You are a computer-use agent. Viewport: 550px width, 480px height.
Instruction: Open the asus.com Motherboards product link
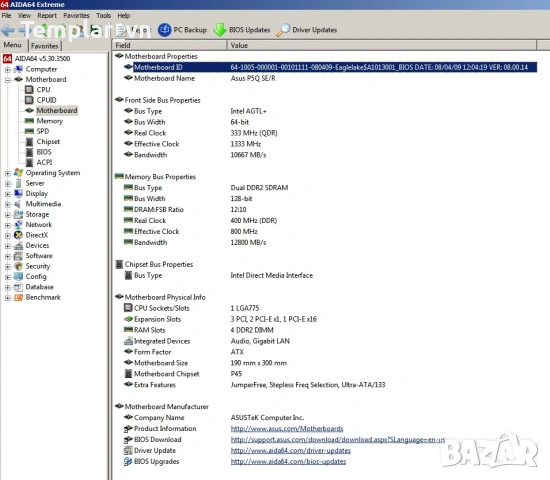coord(287,428)
